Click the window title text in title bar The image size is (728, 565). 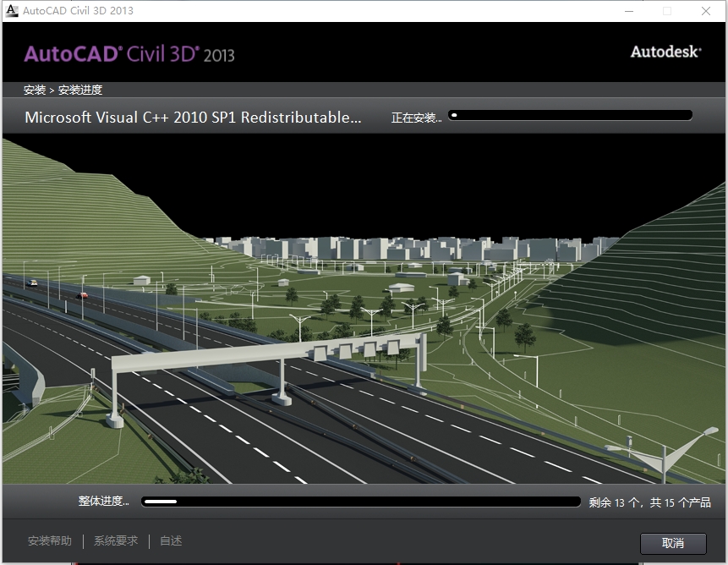(x=78, y=11)
